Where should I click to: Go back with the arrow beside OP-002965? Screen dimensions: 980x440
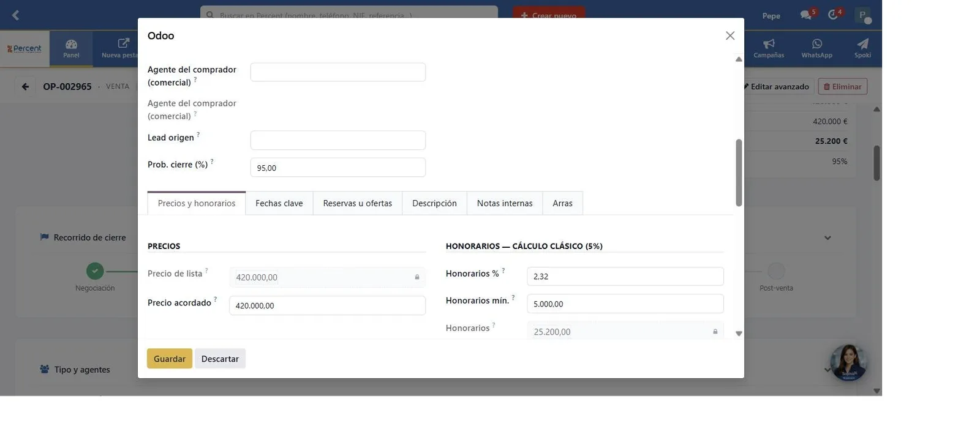(x=25, y=86)
